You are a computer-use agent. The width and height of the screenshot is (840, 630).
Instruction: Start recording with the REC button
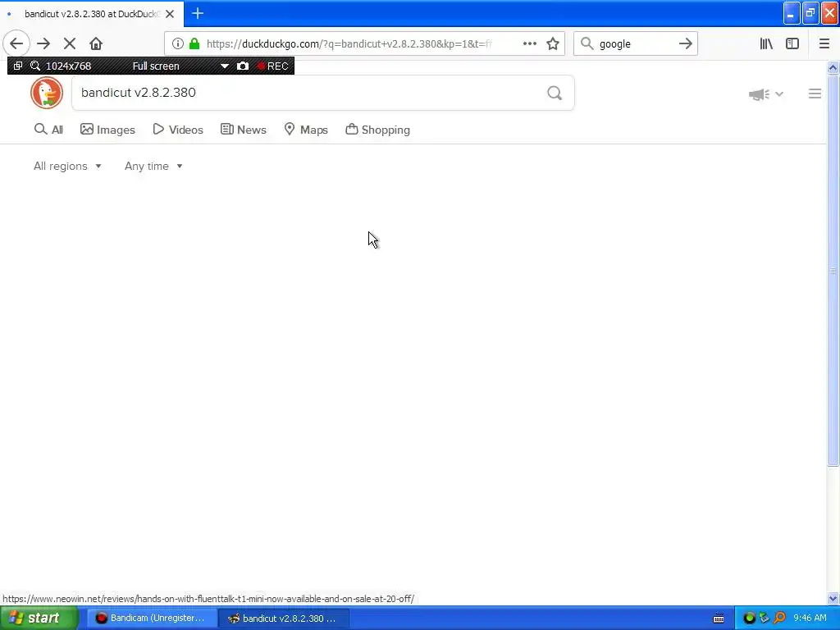272,66
